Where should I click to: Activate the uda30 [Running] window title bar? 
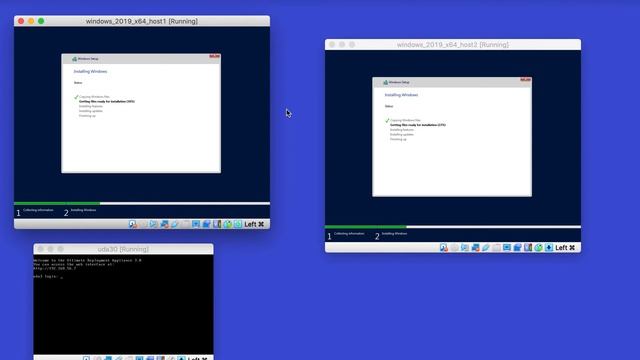click(x=123, y=249)
